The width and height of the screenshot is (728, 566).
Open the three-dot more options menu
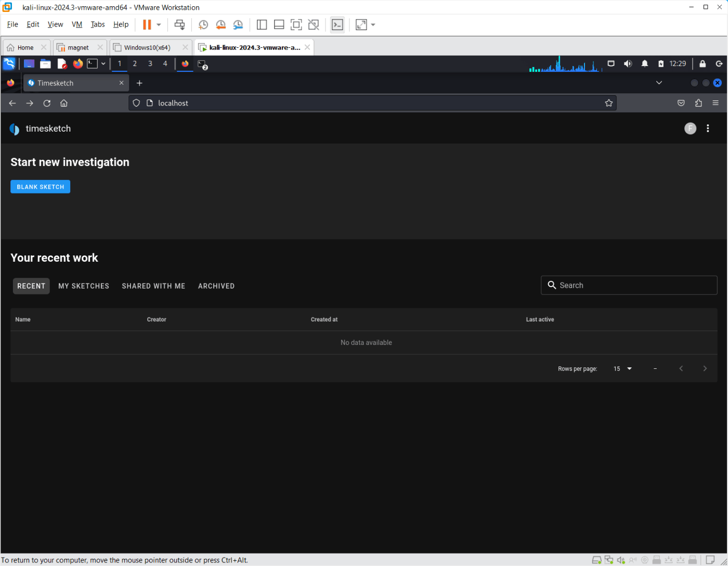point(708,128)
